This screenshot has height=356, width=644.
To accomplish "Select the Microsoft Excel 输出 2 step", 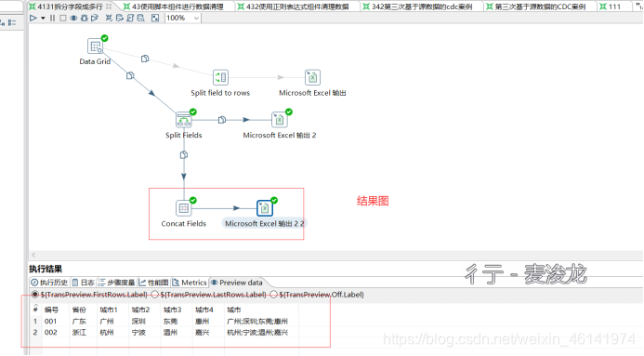I will 280,120.
